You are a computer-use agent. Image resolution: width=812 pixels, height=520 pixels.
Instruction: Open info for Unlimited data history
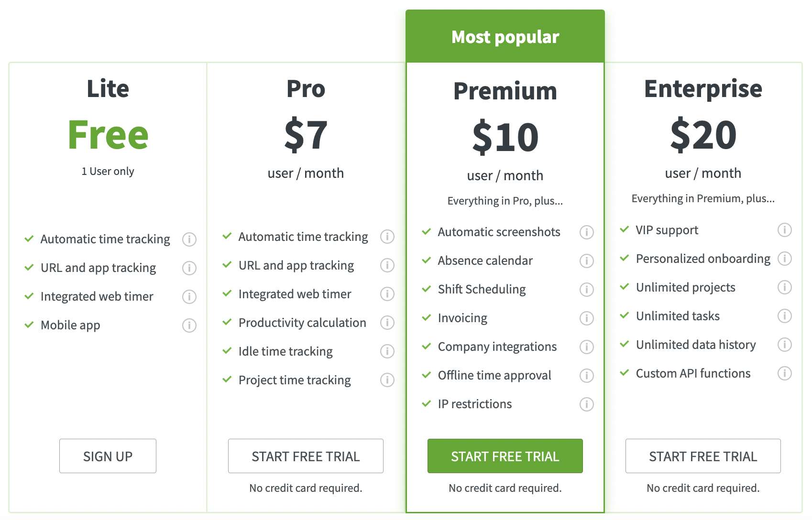click(784, 345)
